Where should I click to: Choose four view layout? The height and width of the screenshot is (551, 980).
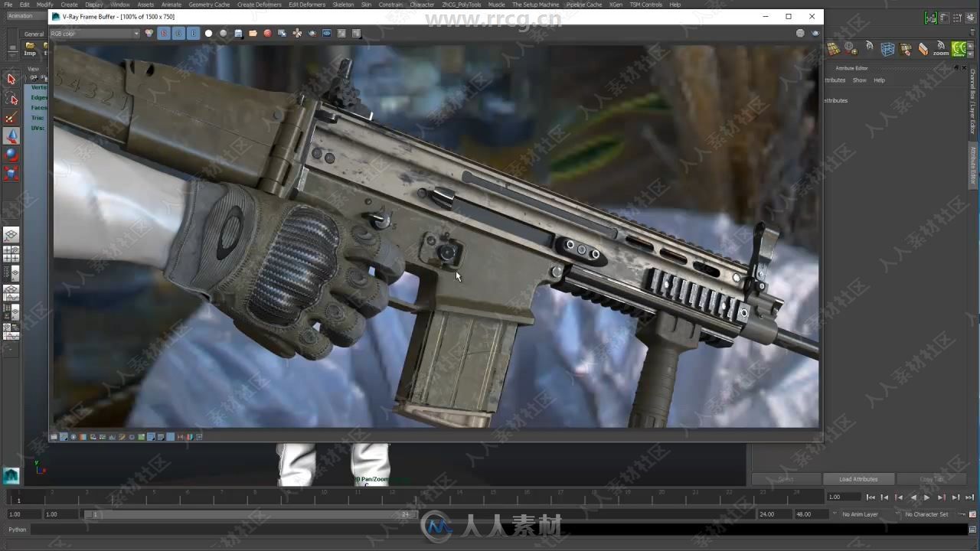[x=11, y=254]
